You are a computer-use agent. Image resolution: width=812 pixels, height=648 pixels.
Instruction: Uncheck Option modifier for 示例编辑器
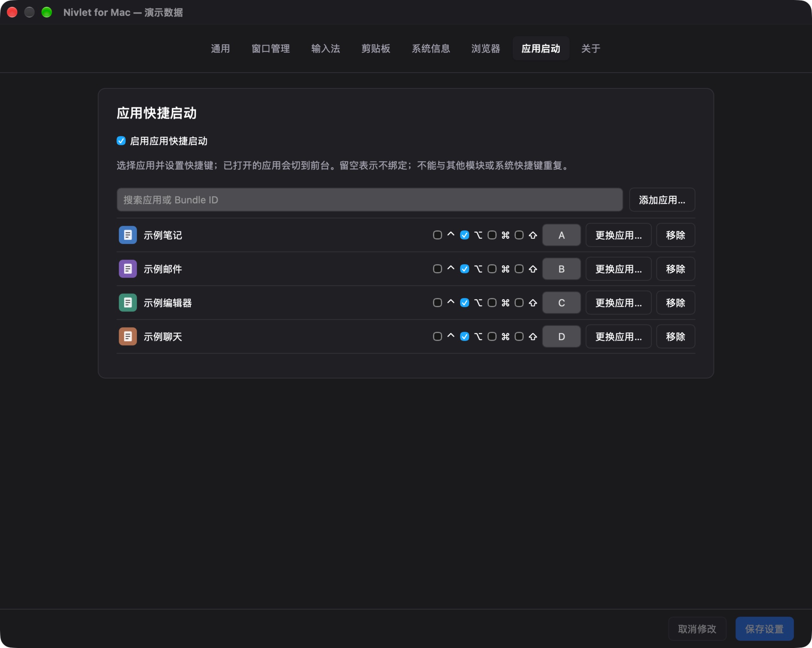pyautogui.click(x=464, y=303)
